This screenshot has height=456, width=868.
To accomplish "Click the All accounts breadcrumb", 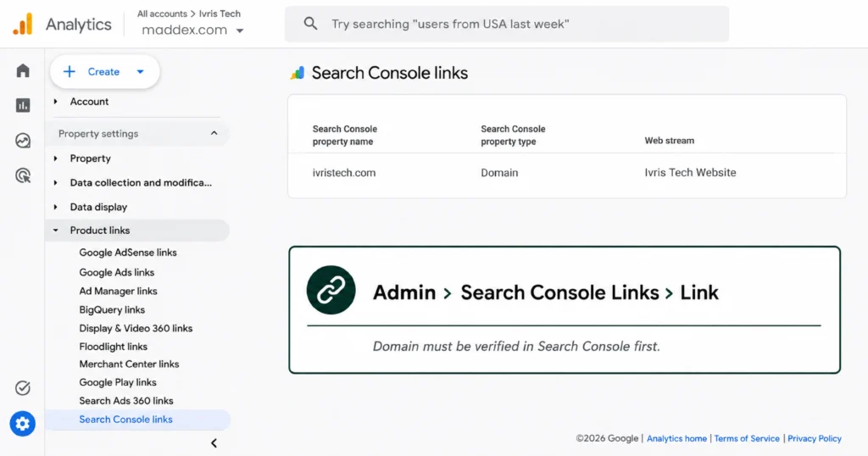I will coord(162,14).
